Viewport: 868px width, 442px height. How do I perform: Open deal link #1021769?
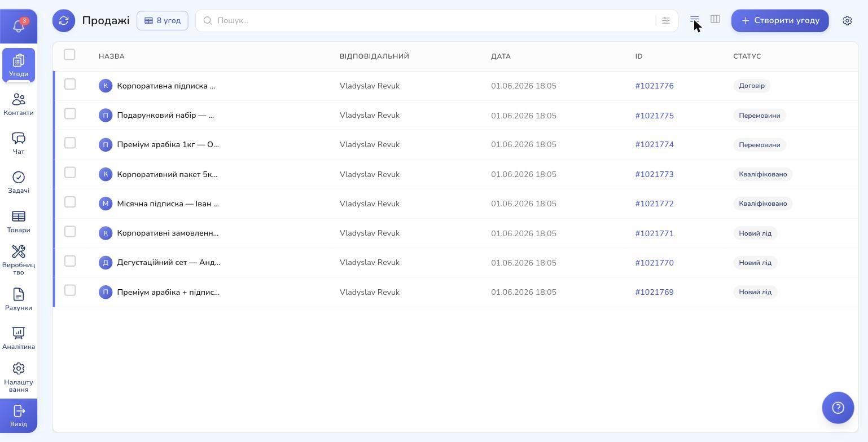click(x=655, y=292)
